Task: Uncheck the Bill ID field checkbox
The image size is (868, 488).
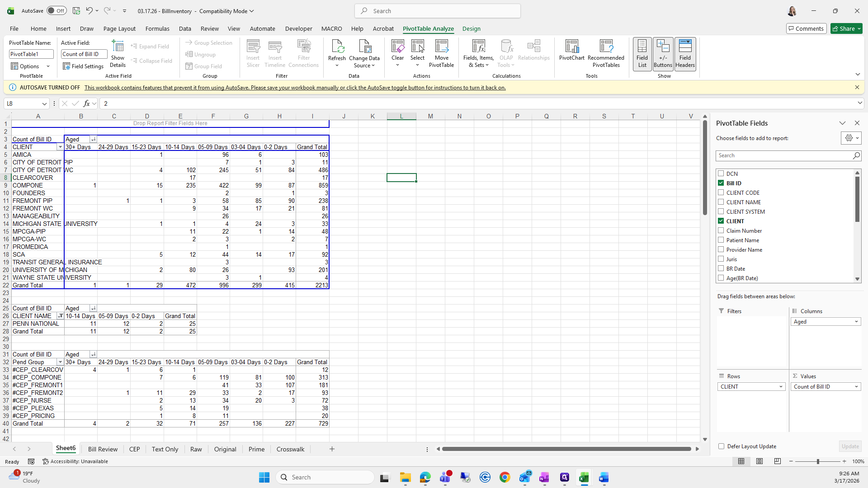Action: click(721, 183)
